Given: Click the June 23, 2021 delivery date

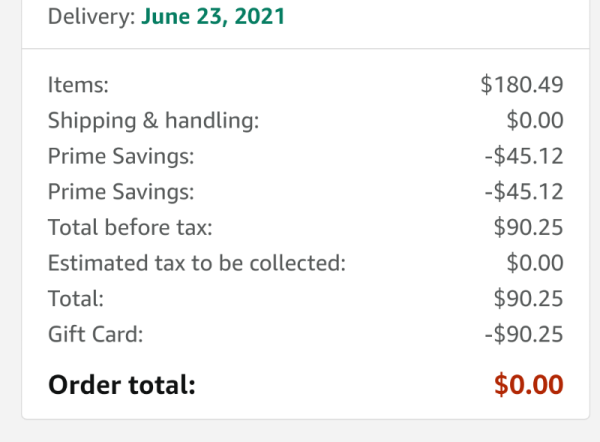Looking at the screenshot, I should tap(213, 17).
